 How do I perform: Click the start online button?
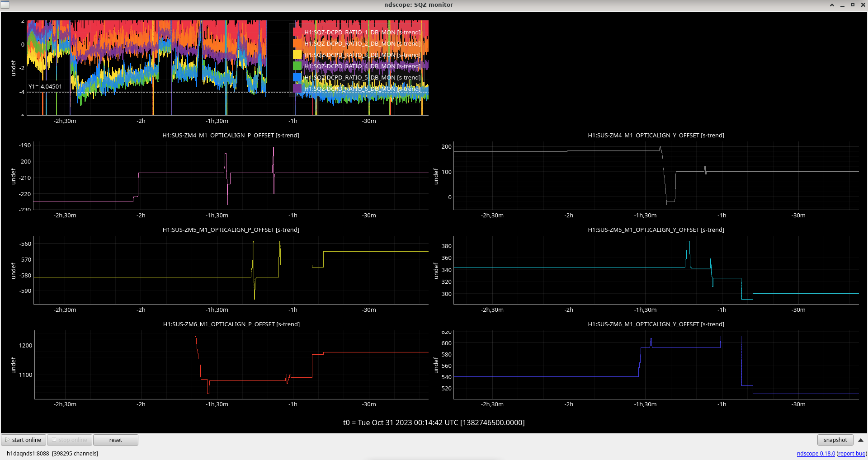pos(24,440)
